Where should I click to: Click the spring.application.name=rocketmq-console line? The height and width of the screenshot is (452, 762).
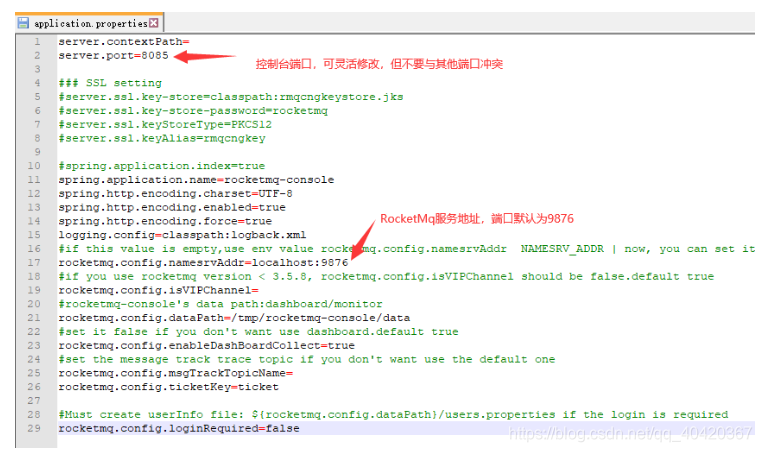tap(196, 180)
